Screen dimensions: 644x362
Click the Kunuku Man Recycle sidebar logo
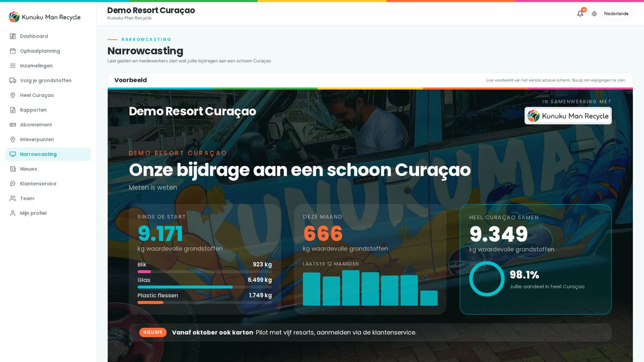[x=45, y=17]
